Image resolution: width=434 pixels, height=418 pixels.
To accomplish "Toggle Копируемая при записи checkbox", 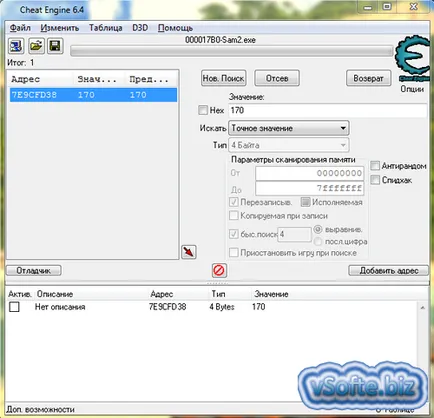I will 234,216.
